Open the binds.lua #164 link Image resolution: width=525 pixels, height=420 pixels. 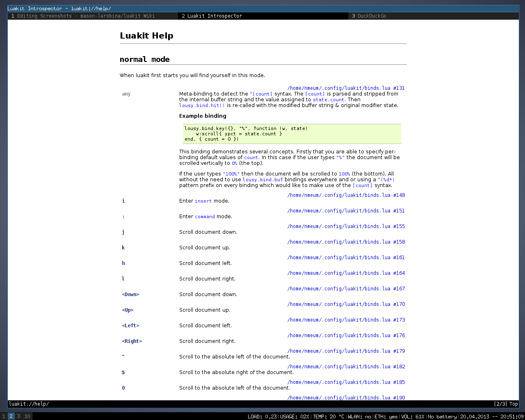(346, 273)
